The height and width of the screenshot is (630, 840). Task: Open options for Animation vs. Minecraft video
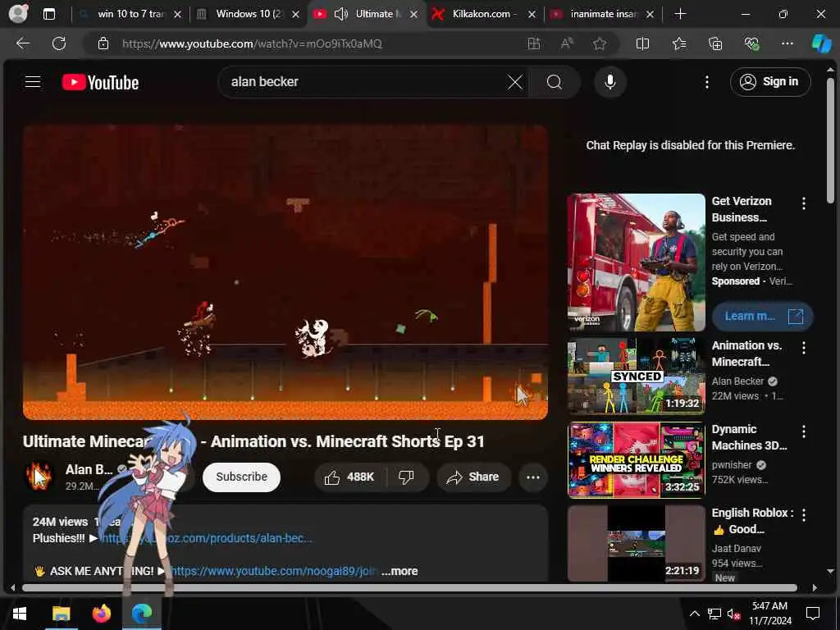[x=803, y=348]
